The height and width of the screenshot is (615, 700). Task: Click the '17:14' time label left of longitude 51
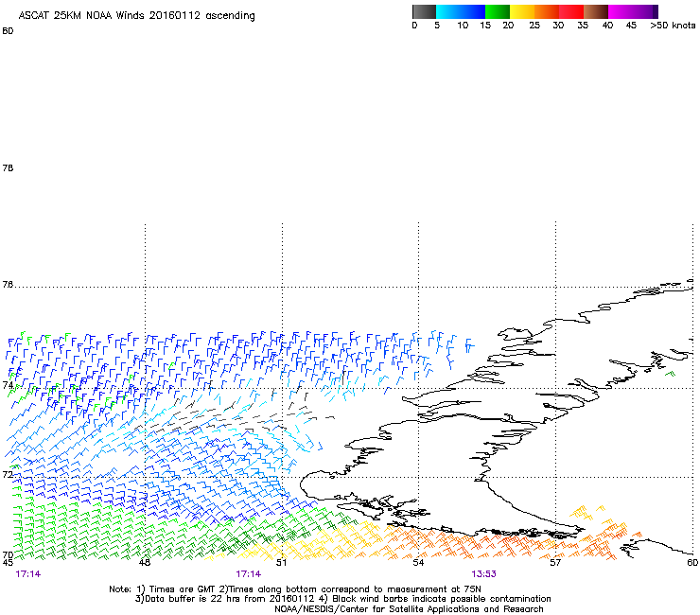[249, 574]
